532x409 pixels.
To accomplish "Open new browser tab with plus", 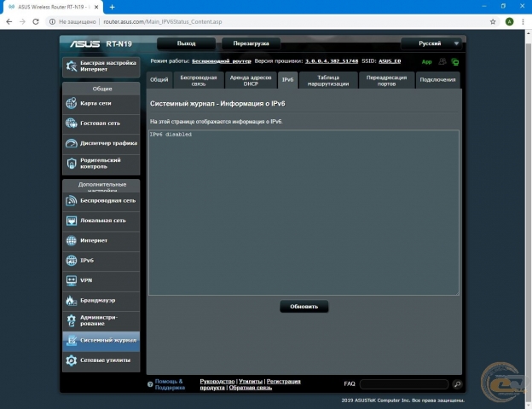I will tap(112, 7).
